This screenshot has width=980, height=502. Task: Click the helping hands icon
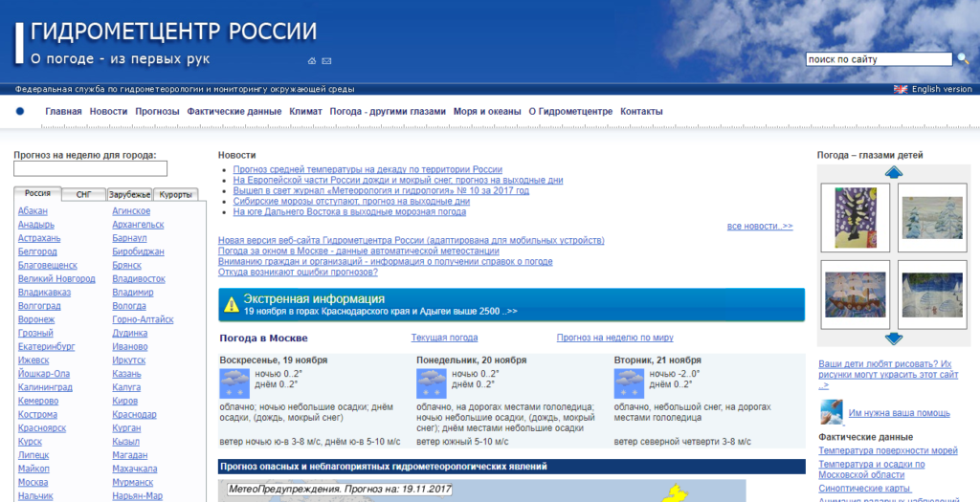(x=831, y=413)
